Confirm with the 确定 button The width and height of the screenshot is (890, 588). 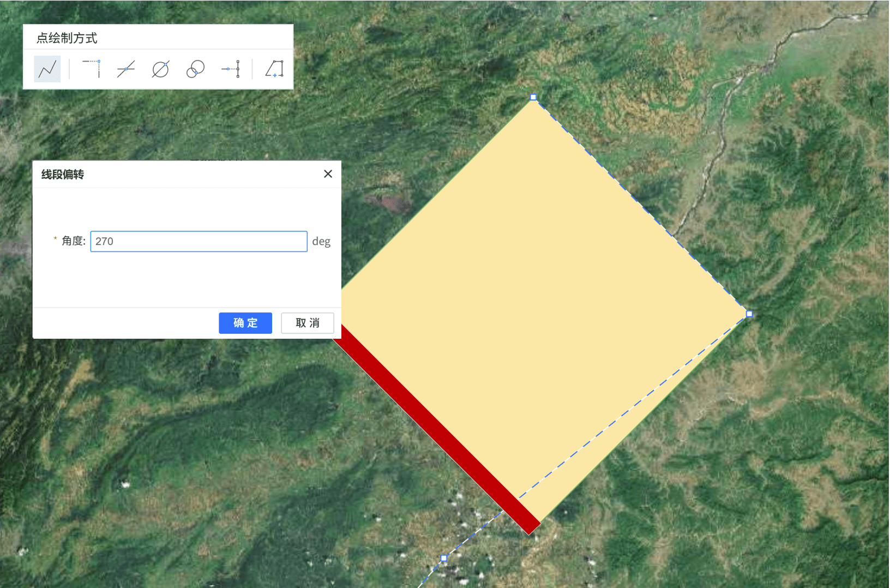[245, 323]
